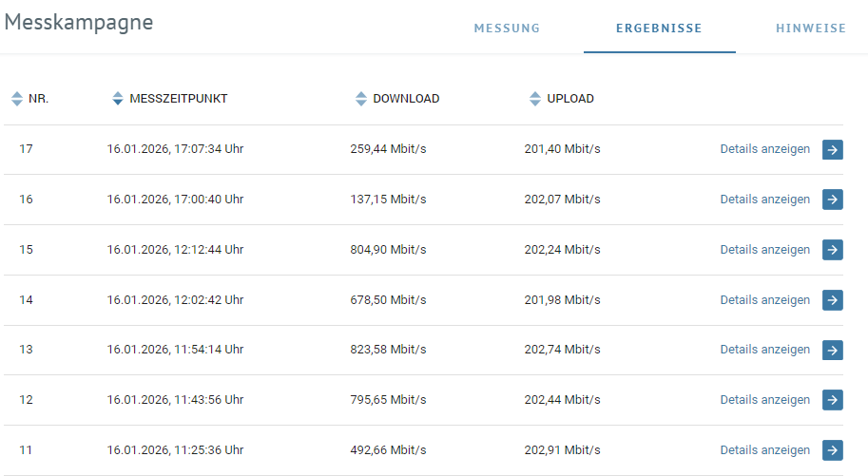Click arrow button in row 12
The height and width of the screenshot is (476, 868).
(x=833, y=400)
